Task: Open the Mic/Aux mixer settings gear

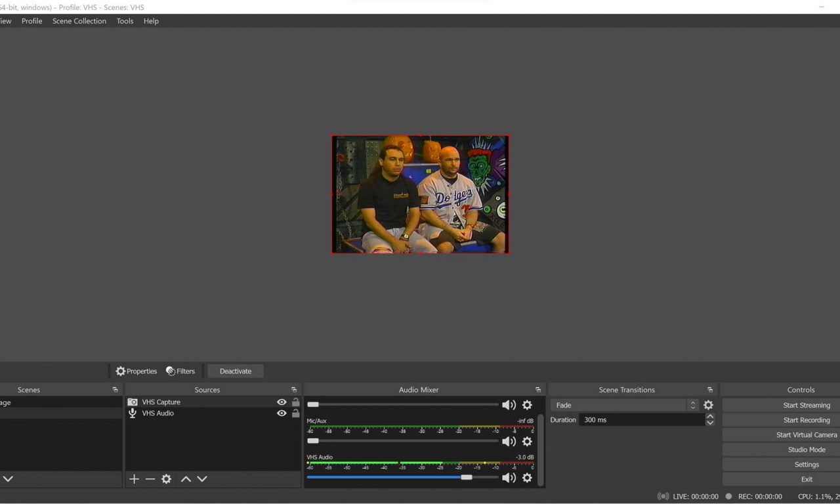Action: tap(526, 442)
